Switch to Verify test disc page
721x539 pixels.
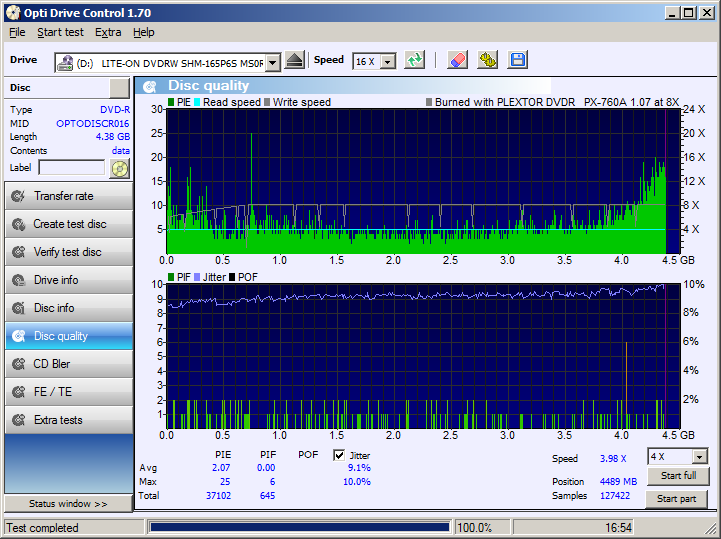(x=69, y=252)
